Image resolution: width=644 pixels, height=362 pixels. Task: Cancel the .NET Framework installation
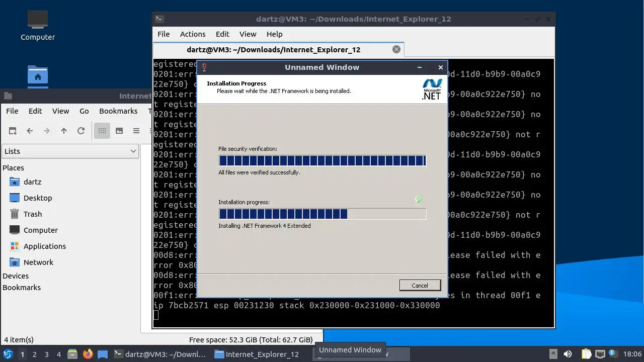pos(420,285)
